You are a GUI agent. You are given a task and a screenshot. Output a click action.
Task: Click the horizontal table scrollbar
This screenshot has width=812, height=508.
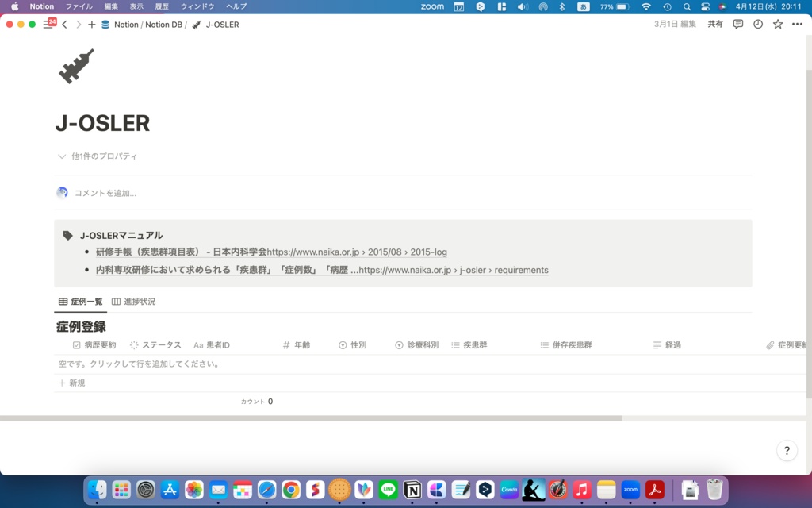(311, 418)
